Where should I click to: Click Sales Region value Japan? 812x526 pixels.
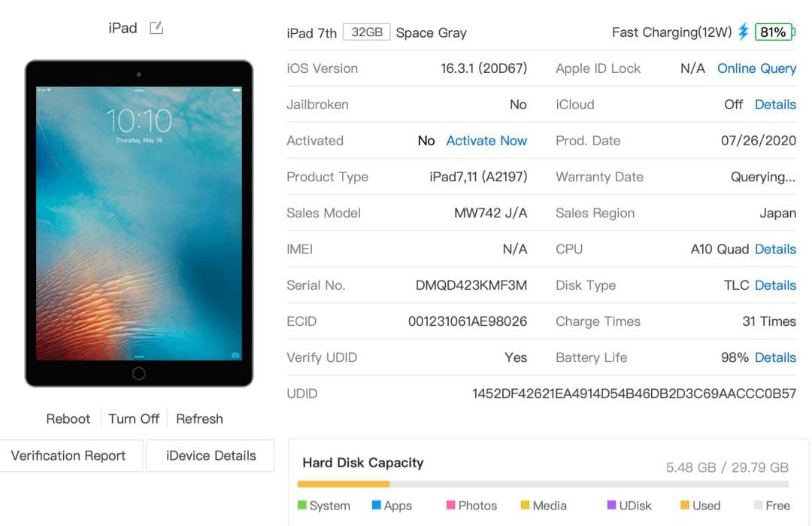pos(778,213)
